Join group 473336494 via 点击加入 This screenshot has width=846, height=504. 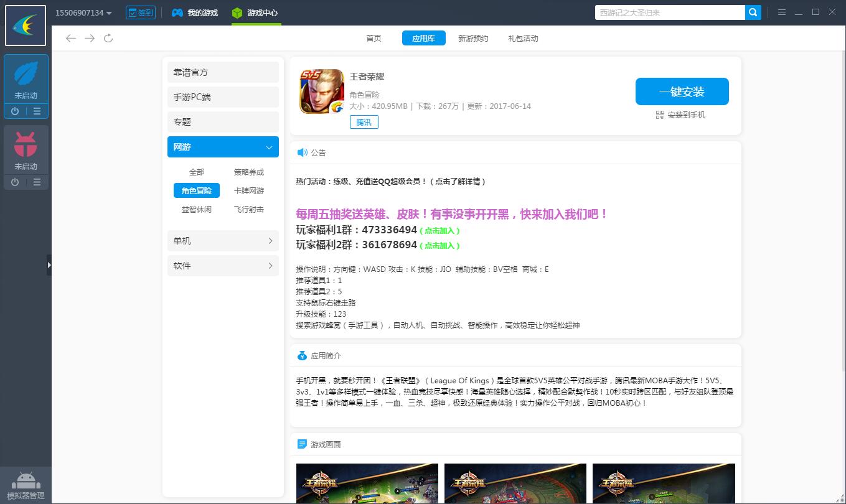click(439, 231)
